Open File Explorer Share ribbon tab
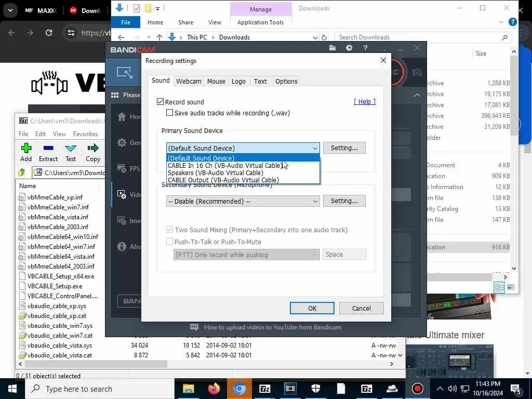This screenshot has width=532, height=399. tap(185, 22)
